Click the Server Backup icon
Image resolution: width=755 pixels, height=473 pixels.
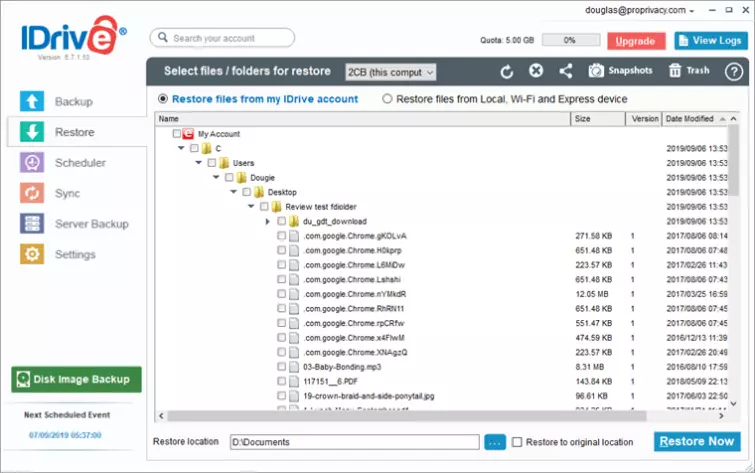[x=32, y=223]
